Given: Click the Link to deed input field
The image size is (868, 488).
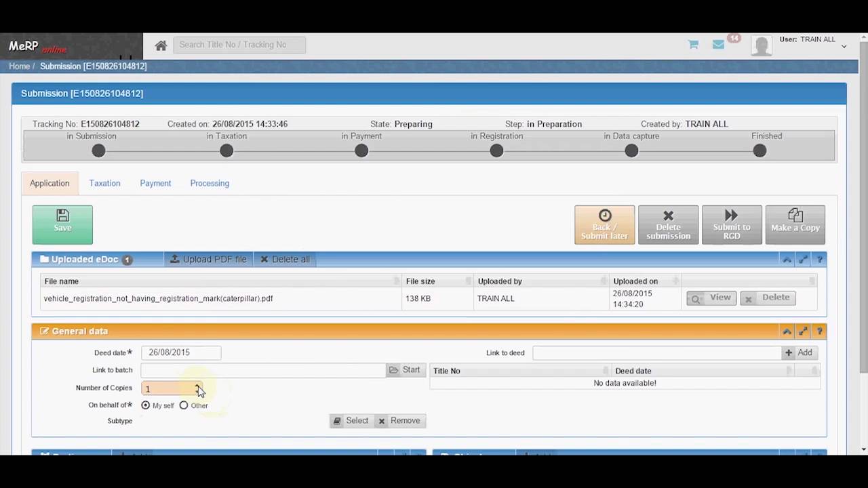Looking at the screenshot, I should 657,352.
